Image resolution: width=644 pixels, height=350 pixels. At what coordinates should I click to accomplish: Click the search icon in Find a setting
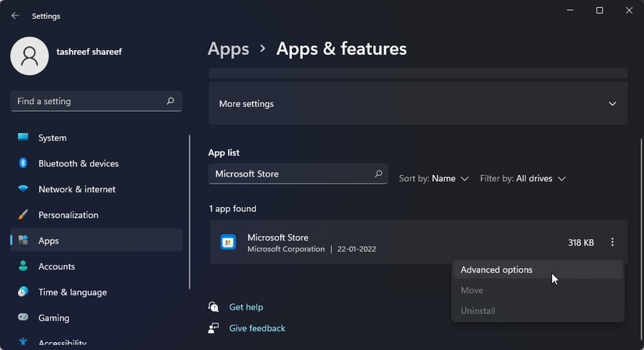[x=170, y=101]
